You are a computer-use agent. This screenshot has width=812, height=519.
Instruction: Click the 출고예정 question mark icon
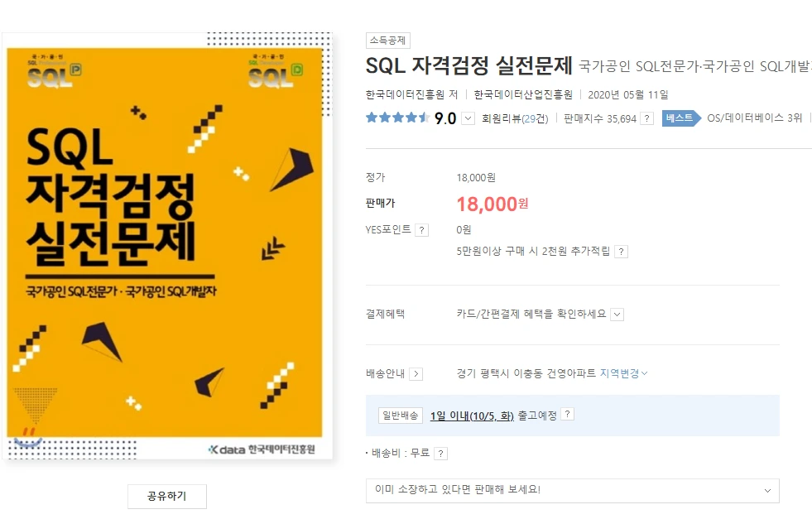click(x=568, y=414)
